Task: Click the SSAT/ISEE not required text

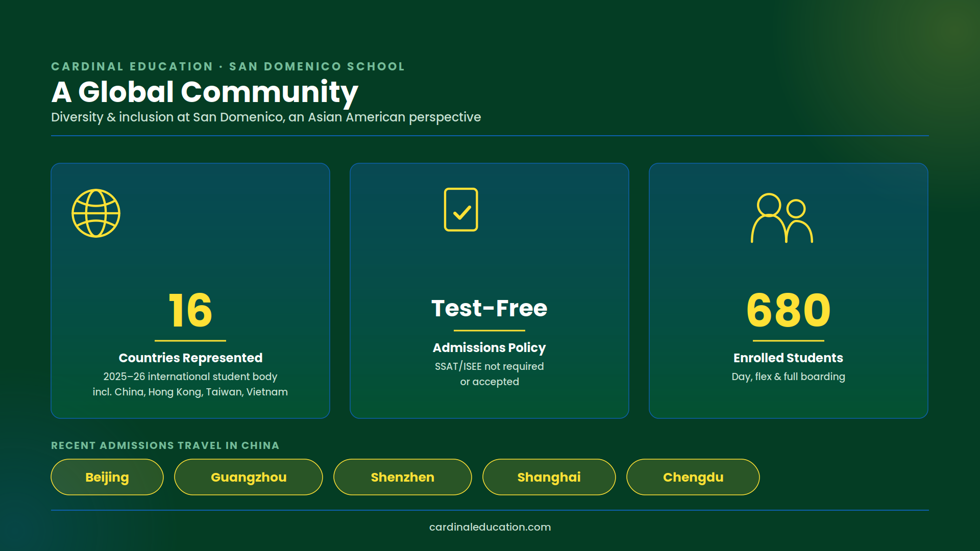Action: [x=489, y=366]
